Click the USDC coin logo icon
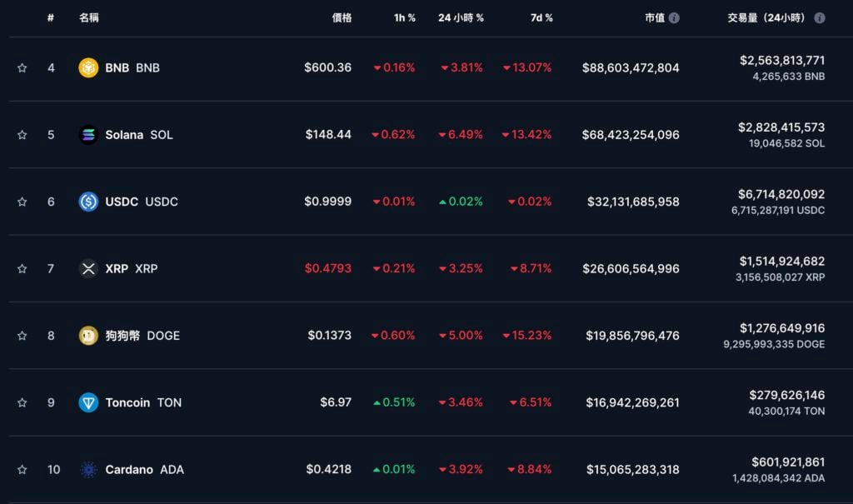853x504 pixels. click(x=88, y=202)
